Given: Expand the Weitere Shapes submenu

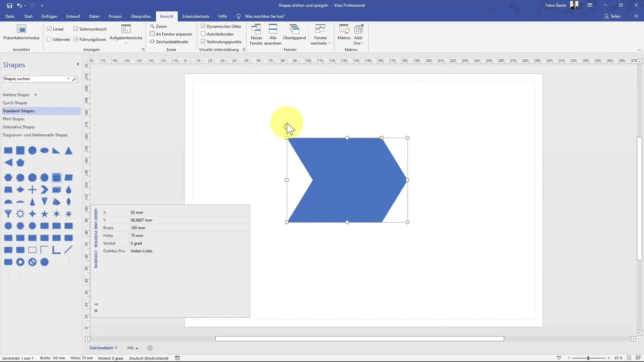Looking at the screenshot, I should (x=36, y=95).
